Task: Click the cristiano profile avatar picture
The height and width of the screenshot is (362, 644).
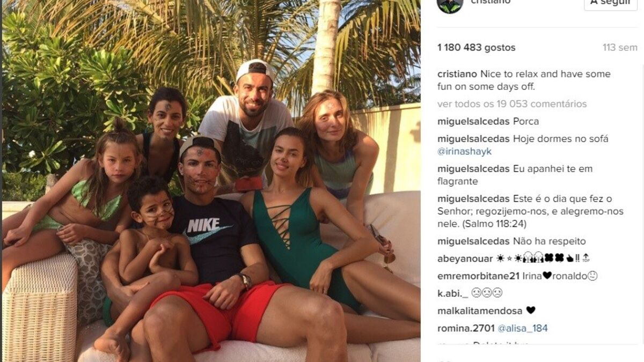Action: [x=450, y=4]
